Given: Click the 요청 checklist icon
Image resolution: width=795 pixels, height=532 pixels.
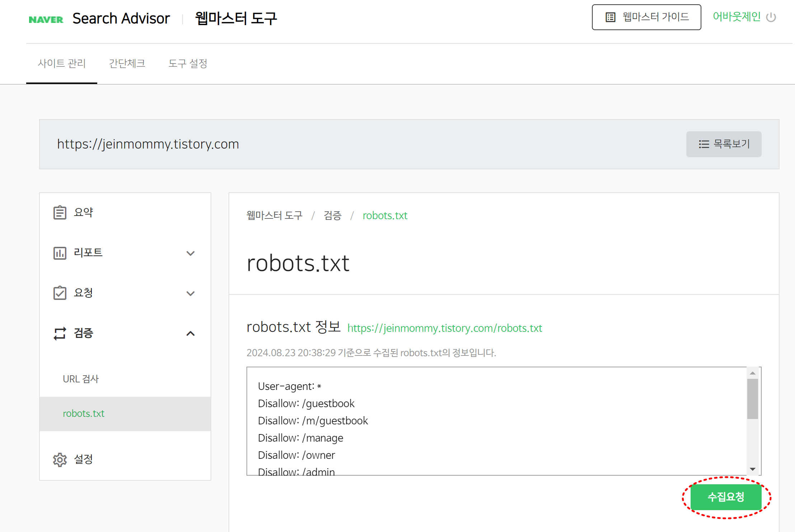Looking at the screenshot, I should pos(60,293).
